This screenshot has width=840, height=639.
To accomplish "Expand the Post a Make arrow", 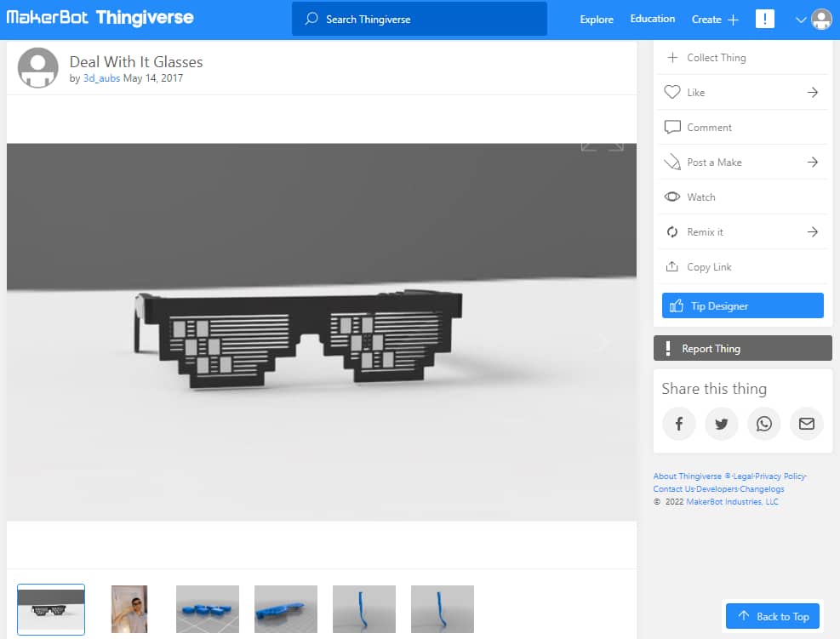I will [x=813, y=162].
